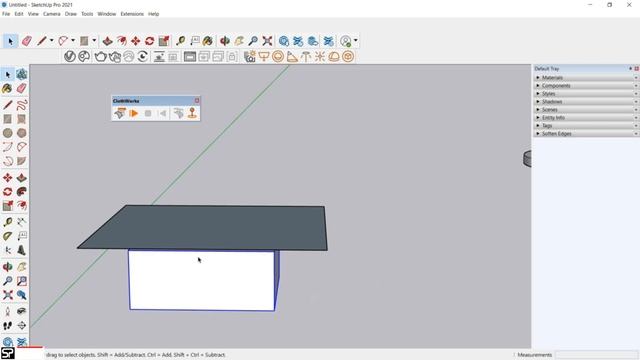Activate the Walk tool footprints icon

[x=7, y=325]
